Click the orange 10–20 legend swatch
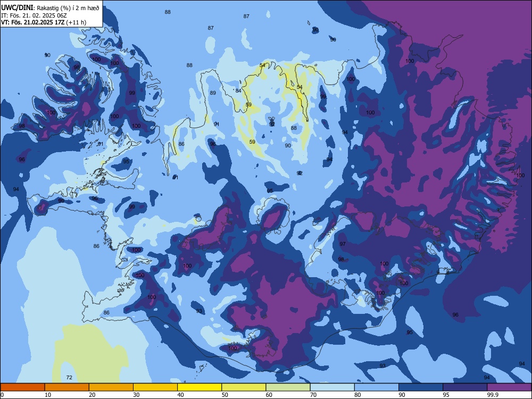Viewport: 532px width, 399px height. tap(67, 387)
